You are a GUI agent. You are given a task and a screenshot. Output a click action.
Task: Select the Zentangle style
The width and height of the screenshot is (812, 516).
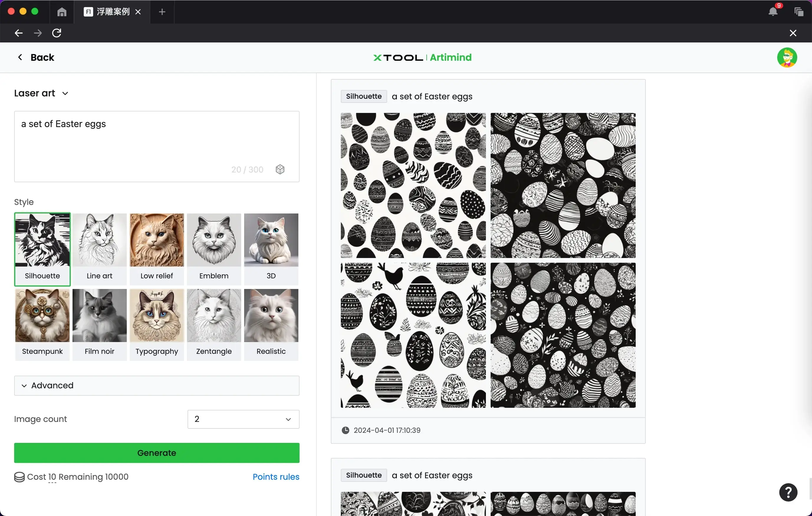(214, 325)
